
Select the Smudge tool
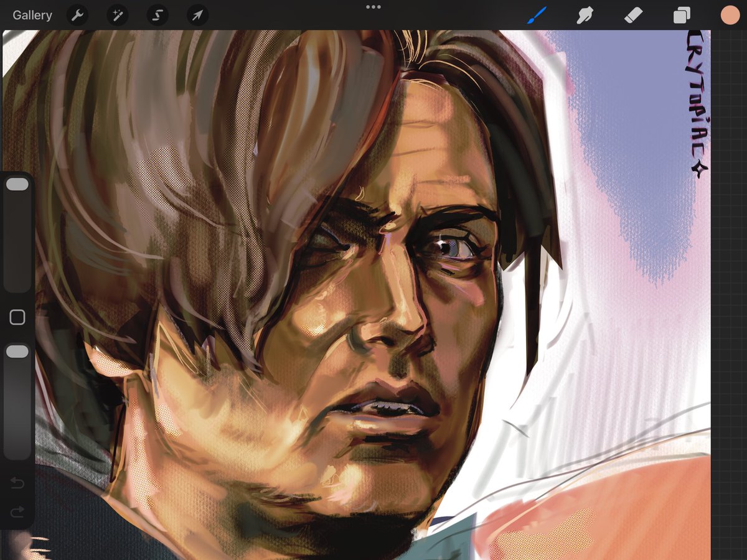pyautogui.click(x=585, y=16)
